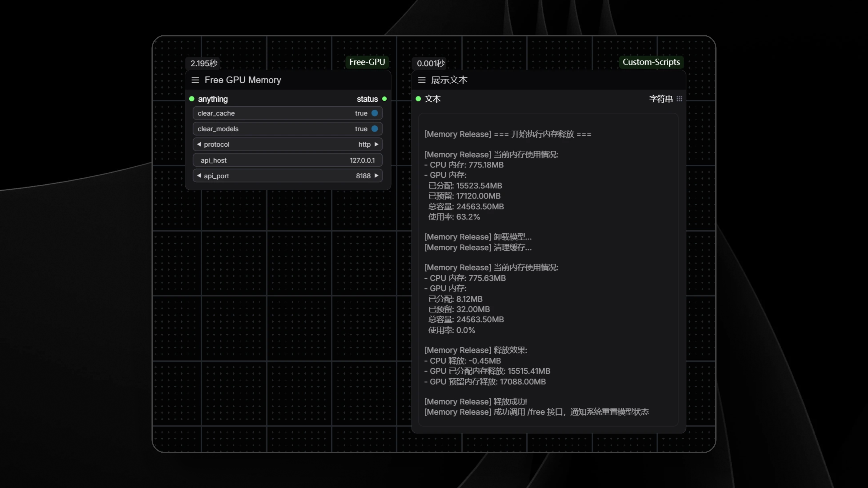Toggle the clear_models switch
Viewport: 868px width, 488px height.
[374, 129]
